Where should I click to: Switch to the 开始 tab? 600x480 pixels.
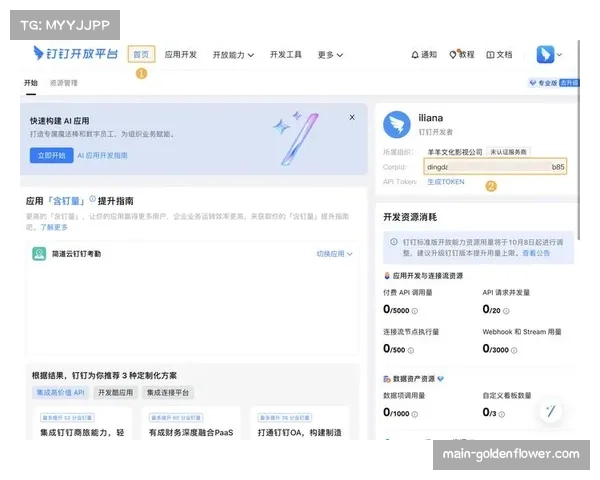click(31, 83)
